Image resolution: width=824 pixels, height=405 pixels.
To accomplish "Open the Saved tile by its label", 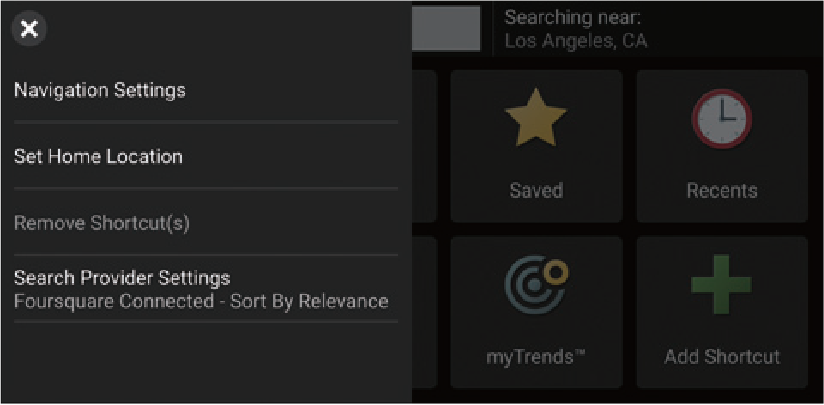I will coord(536,190).
